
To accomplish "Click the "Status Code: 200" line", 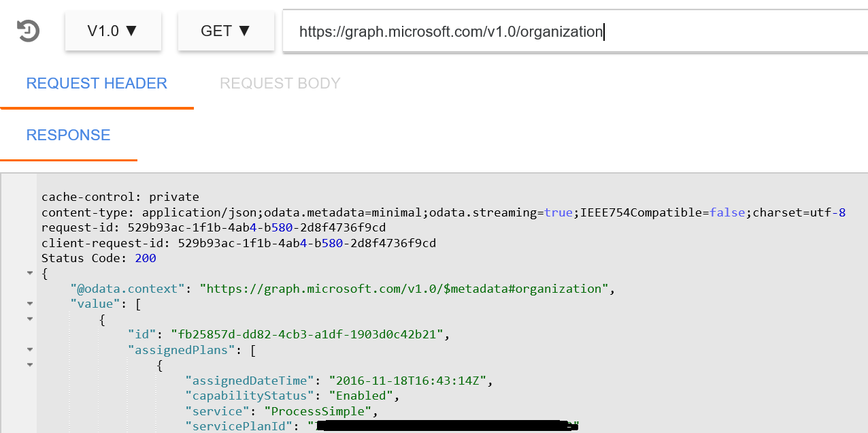I will tap(99, 258).
